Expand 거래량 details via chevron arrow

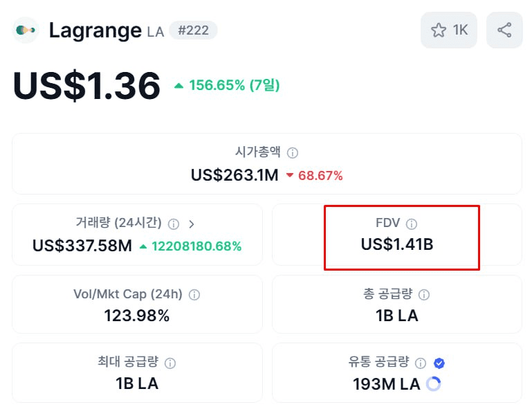pyautogui.click(x=192, y=224)
